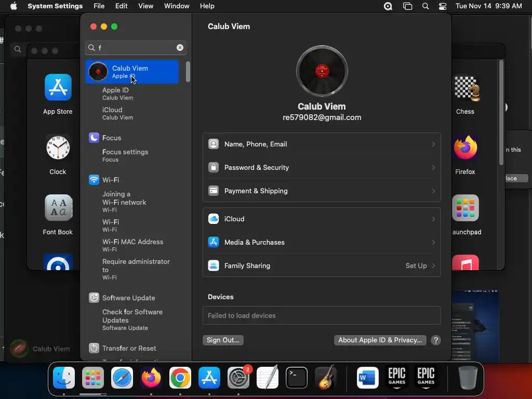This screenshot has height=399, width=532.
Task: Open the Window menu
Action: point(177,6)
